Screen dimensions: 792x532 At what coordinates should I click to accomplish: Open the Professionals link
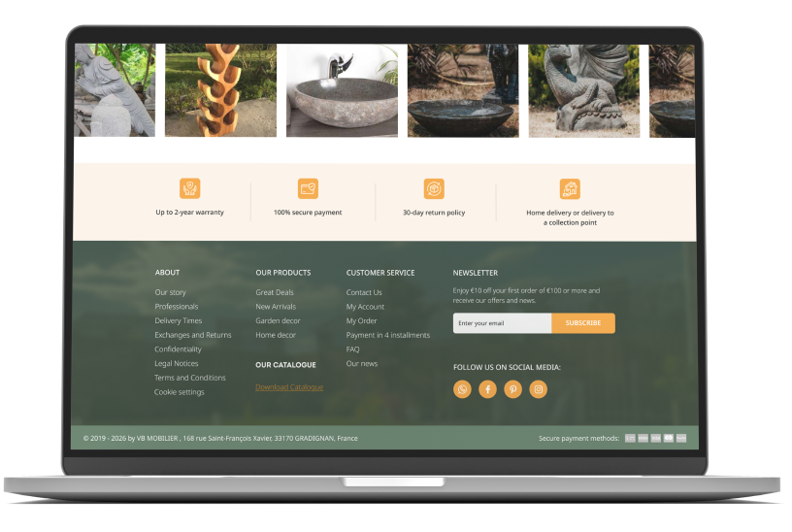pos(177,307)
